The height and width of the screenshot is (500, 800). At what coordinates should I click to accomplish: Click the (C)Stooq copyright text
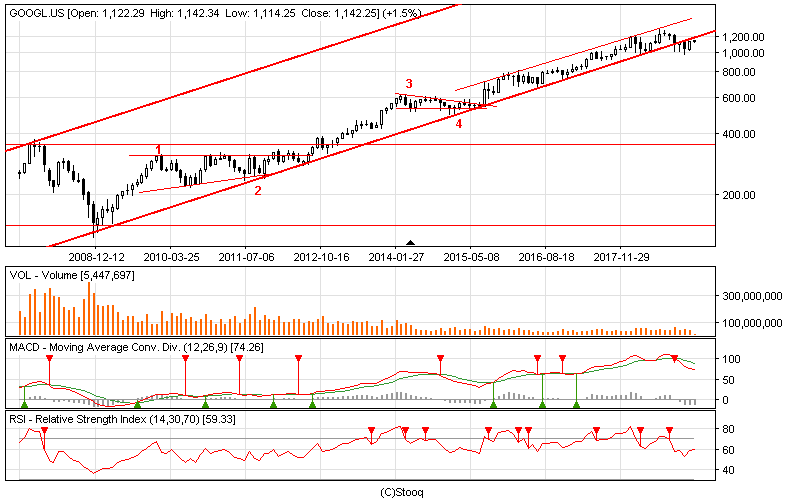tap(402, 492)
